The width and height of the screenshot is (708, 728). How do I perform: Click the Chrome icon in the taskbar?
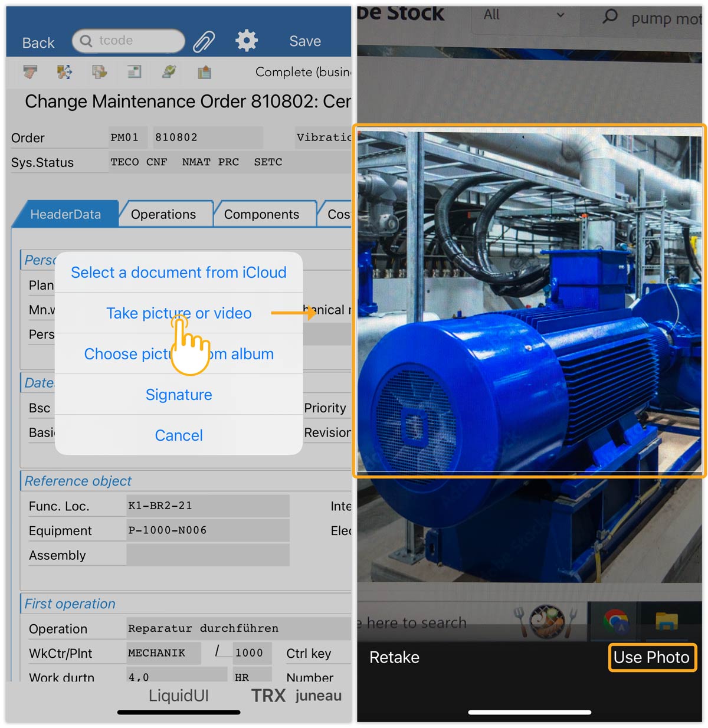coord(615,621)
